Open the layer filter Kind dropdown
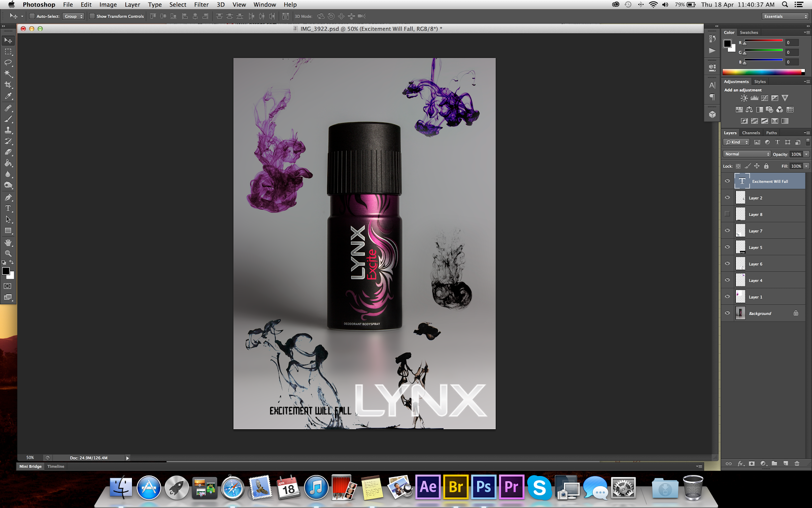This screenshot has width=812, height=508. pyautogui.click(x=737, y=142)
